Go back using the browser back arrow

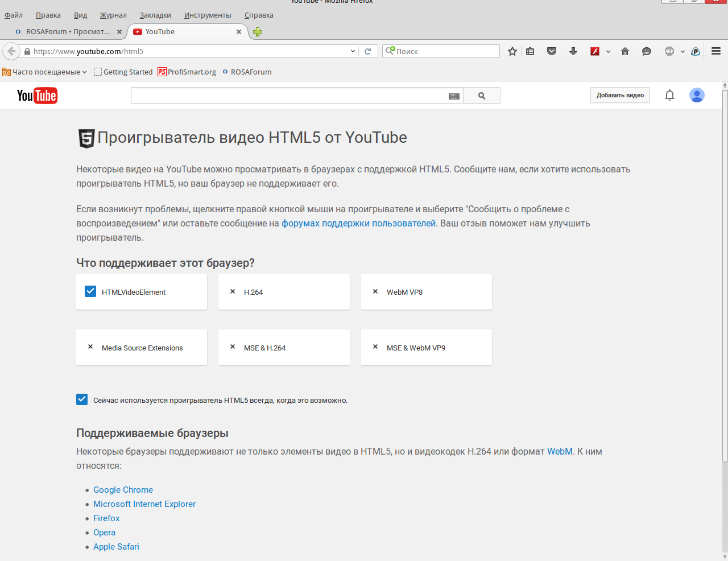pos(11,51)
